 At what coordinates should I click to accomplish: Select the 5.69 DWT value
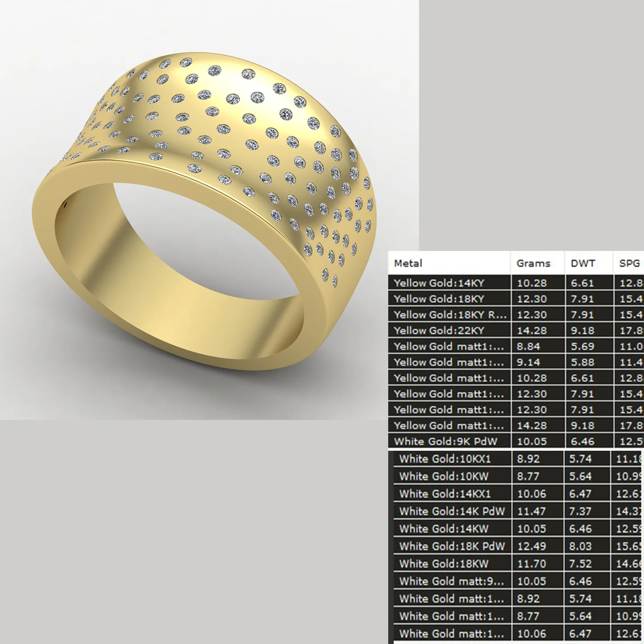582,347
